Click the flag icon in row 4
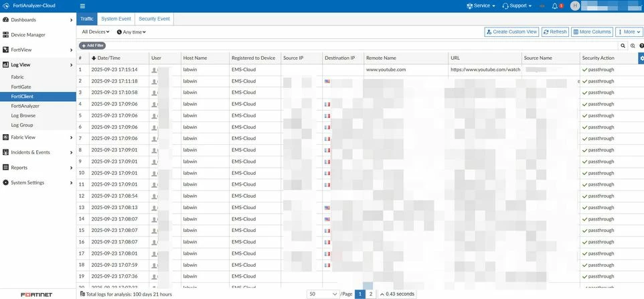 tap(327, 105)
